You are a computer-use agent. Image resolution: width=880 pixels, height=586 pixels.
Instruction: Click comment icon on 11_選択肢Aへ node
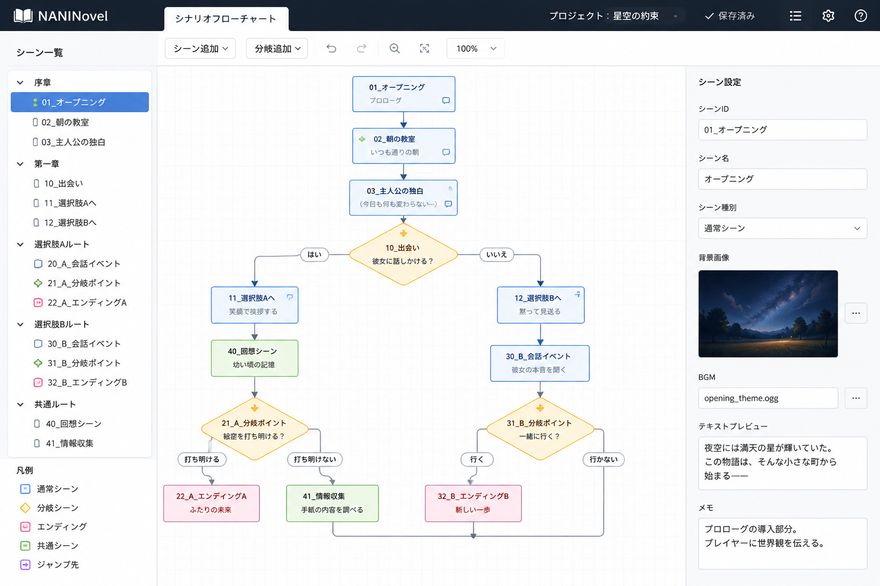click(290, 297)
